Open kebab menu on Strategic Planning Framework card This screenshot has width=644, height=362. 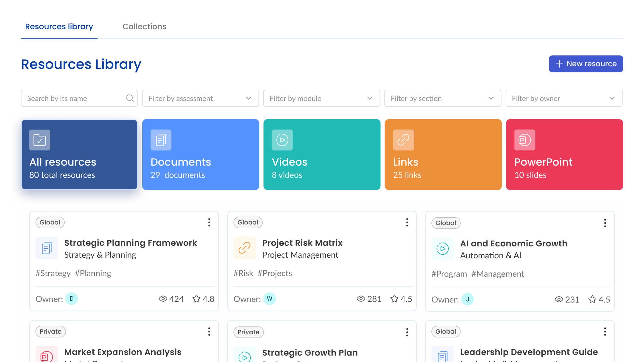(x=209, y=222)
